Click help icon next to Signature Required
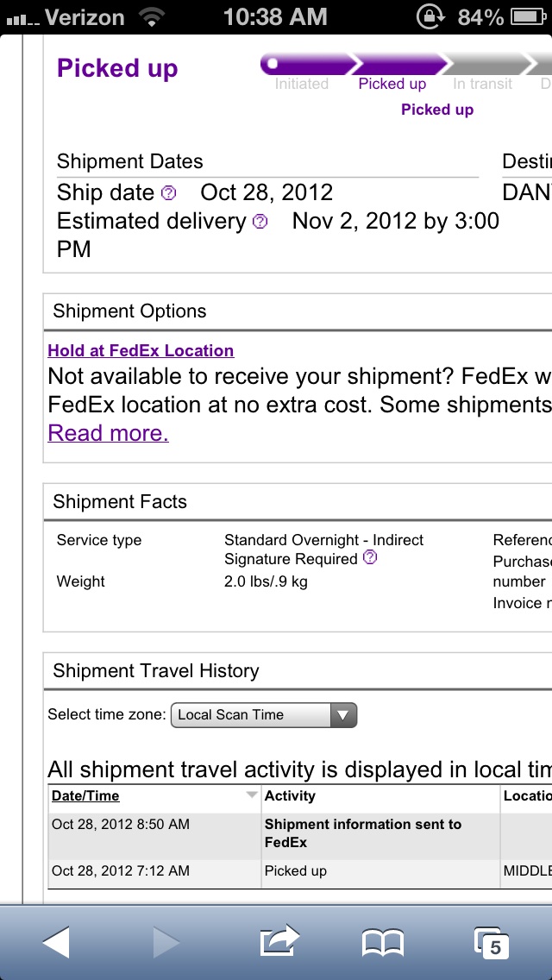Image resolution: width=552 pixels, height=980 pixels. (x=370, y=557)
